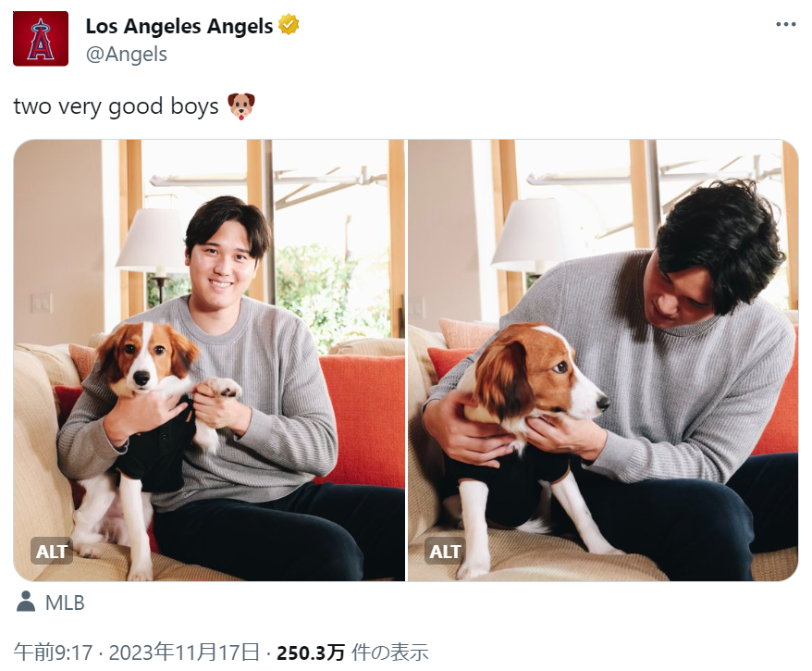Open the three-dot more options menu

(x=785, y=24)
